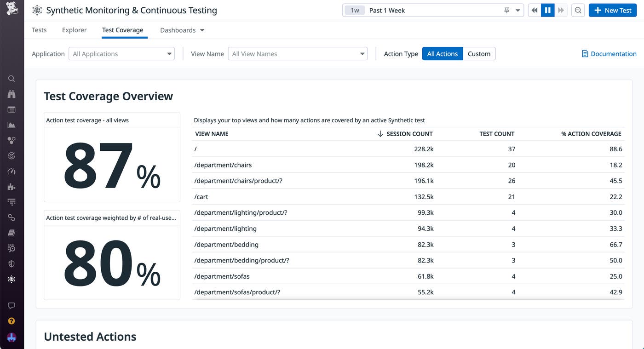Select the /department/chairs row
Viewport: 644px width, 349px height.
(x=408, y=165)
